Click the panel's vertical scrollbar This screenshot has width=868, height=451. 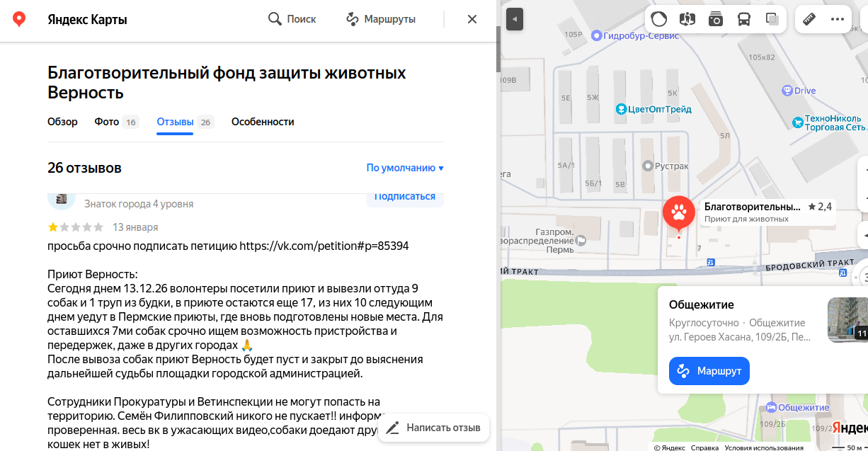tap(498, 50)
